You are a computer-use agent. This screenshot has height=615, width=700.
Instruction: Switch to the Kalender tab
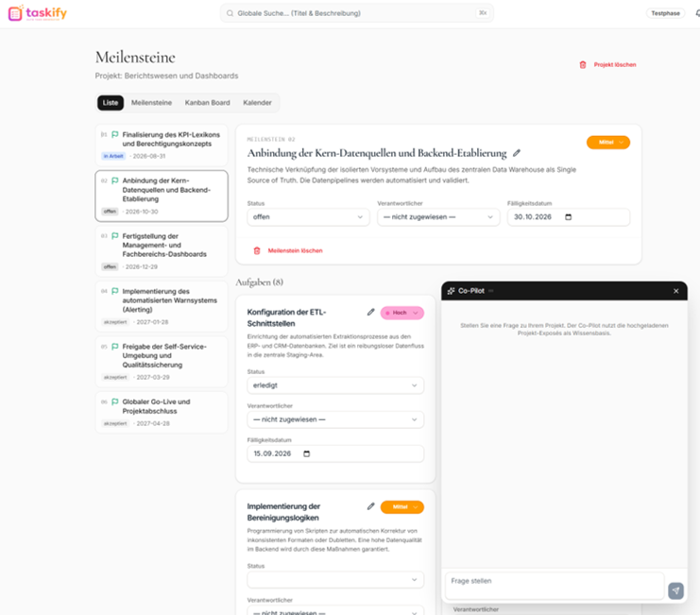tap(257, 103)
